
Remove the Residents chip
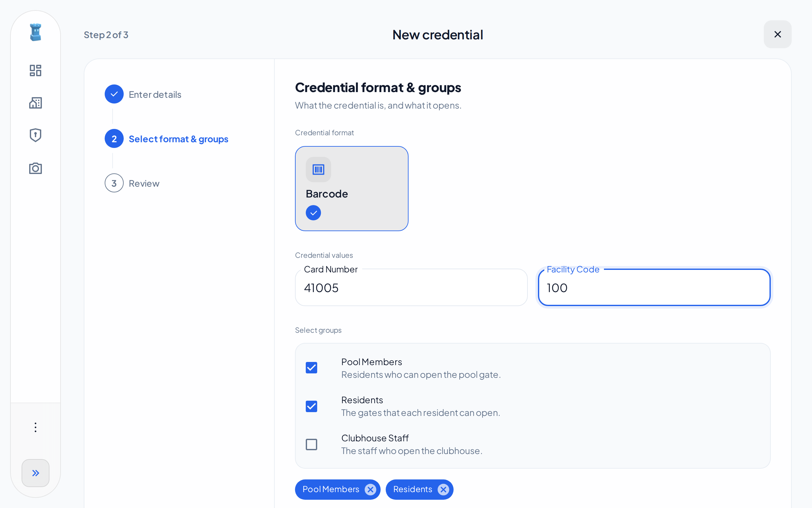point(443,490)
